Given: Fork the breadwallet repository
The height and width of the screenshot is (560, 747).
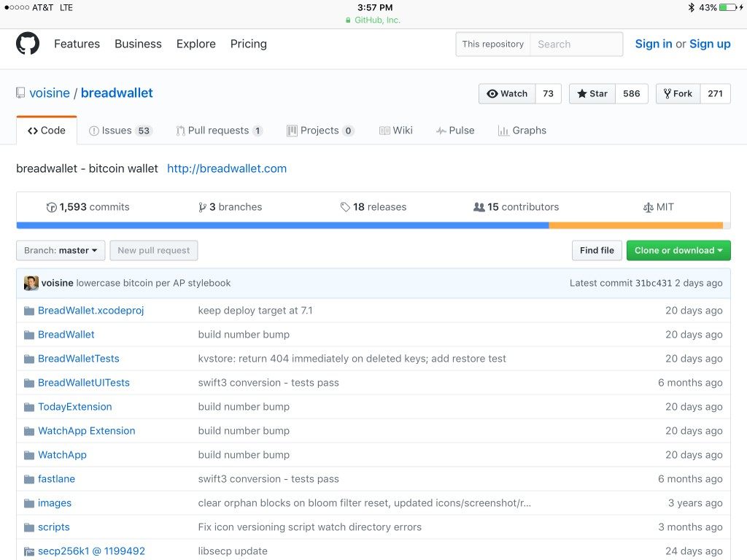Looking at the screenshot, I should pos(678,93).
